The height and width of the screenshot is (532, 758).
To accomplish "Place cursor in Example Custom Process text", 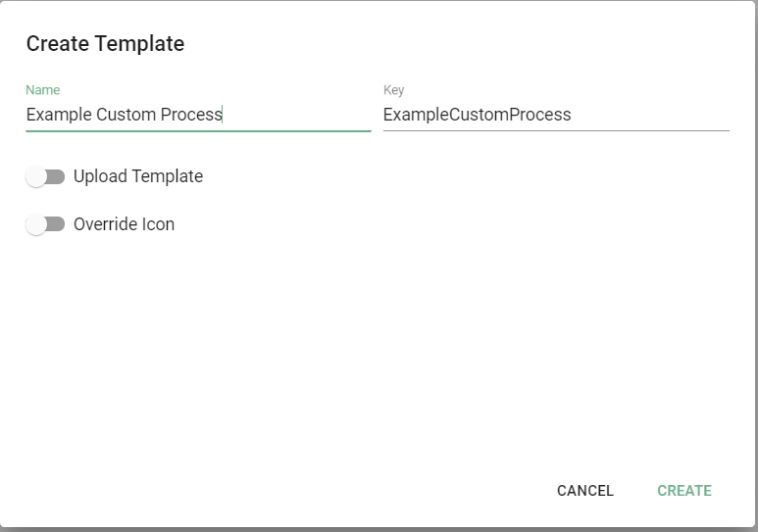I will coord(124,115).
